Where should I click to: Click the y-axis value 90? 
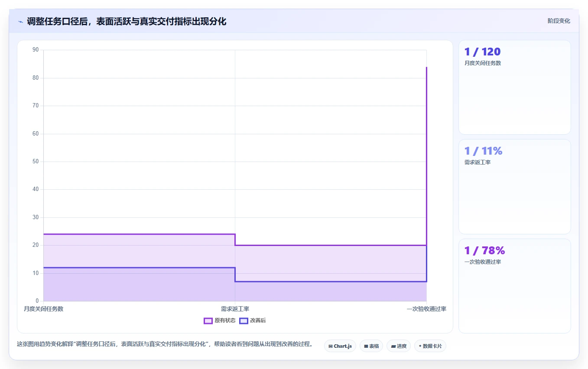36,50
